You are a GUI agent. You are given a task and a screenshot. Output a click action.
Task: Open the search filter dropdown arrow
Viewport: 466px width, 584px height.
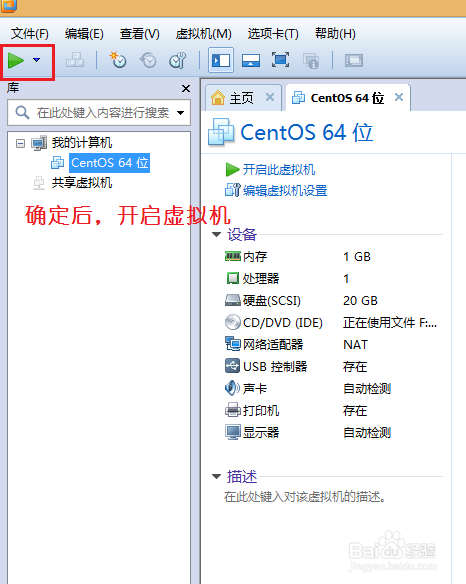coord(181,112)
